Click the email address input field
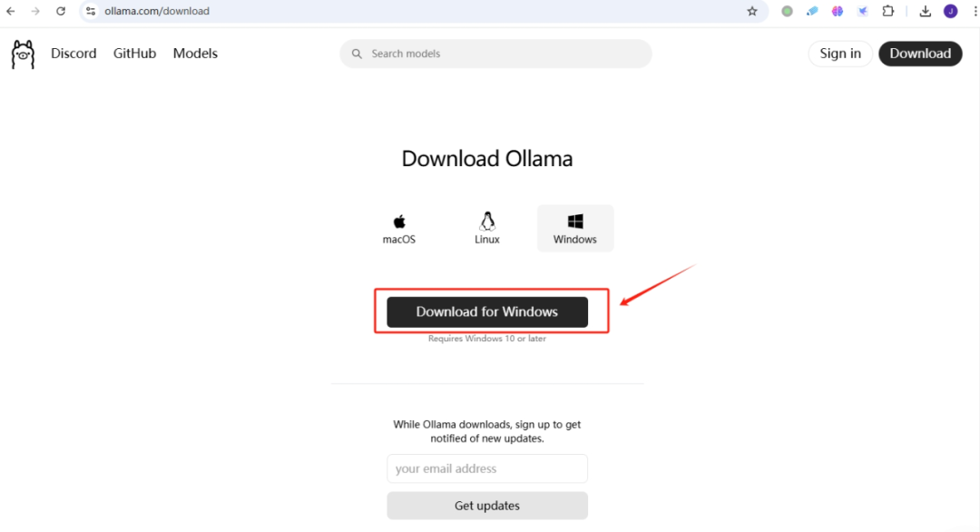Viewport: 980px width, 532px height. tap(487, 468)
